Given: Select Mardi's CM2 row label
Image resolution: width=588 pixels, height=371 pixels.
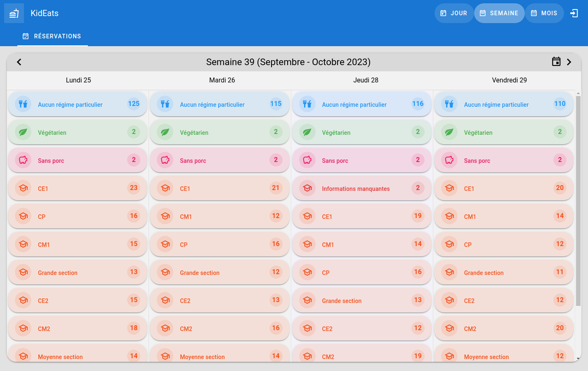Looking at the screenshot, I should [x=186, y=329].
